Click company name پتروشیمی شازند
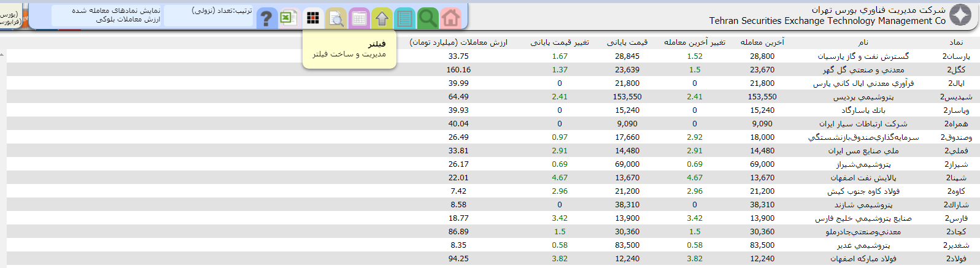The height and width of the screenshot is (268, 980). [863, 204]
